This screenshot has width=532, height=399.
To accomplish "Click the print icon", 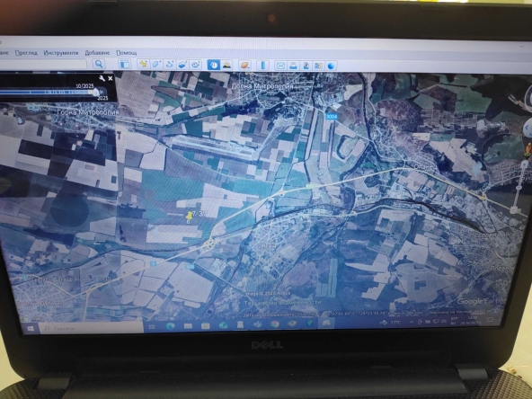I will (293, 66).
